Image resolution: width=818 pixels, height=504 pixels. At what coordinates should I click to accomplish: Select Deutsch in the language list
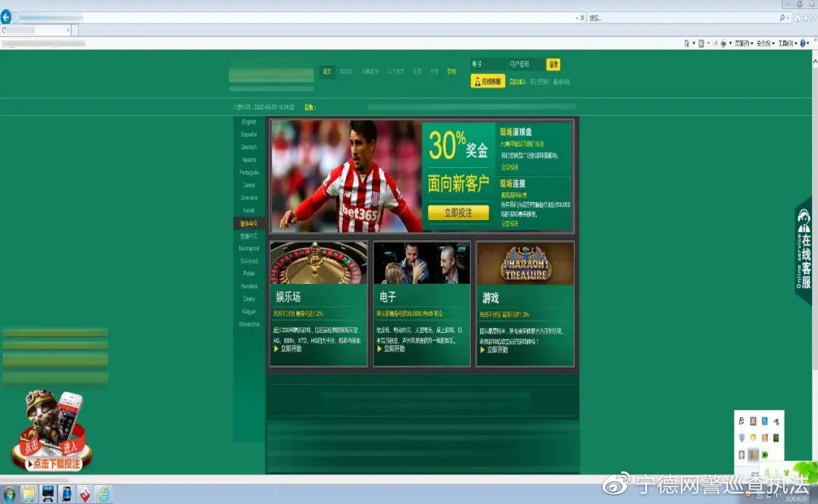(249, 147)
